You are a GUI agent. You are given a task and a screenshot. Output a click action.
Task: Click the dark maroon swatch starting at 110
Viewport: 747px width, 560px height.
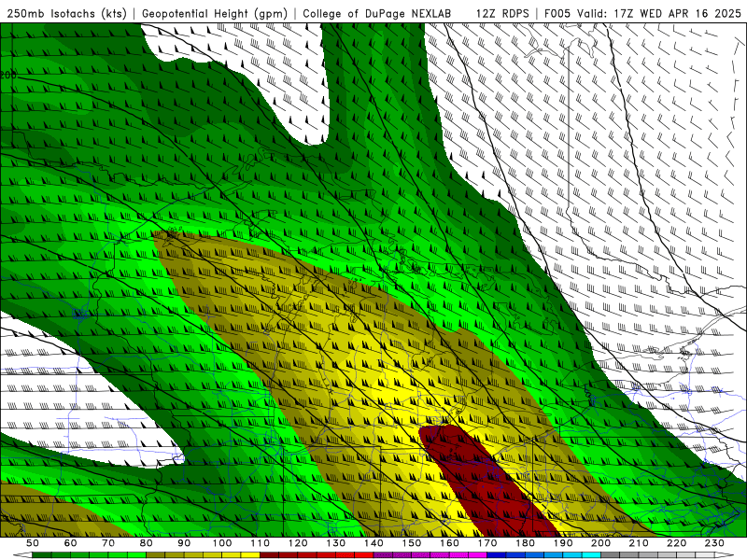pos(270,555)
